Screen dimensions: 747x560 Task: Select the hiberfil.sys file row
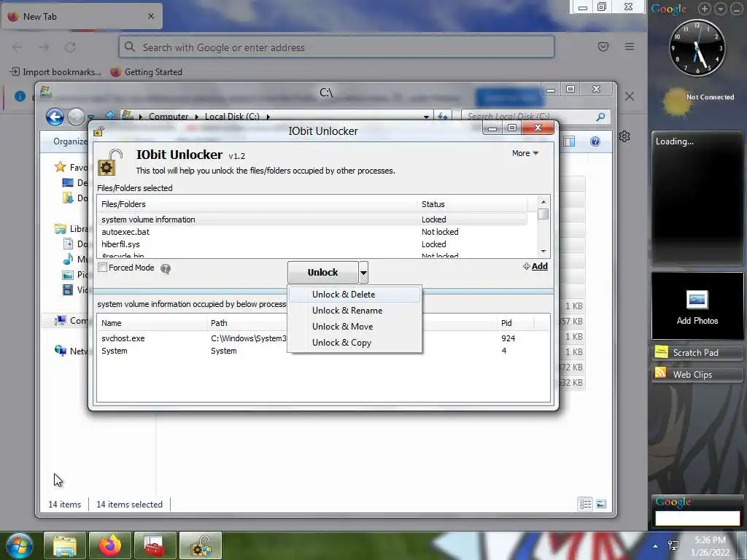[x=313, y=244]
